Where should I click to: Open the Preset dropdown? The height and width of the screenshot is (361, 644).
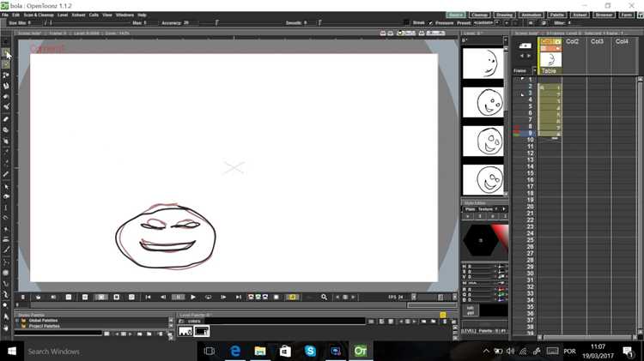(x=486, y=22)
